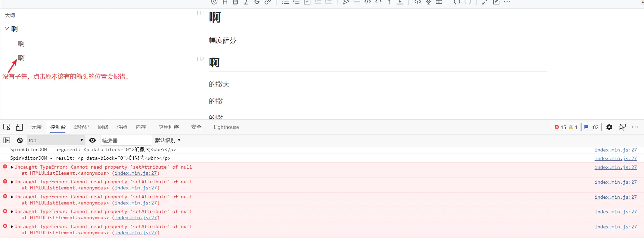Click the upload file cloud icon
Screen dimensions: 644x238
click(x=418, y=2)
